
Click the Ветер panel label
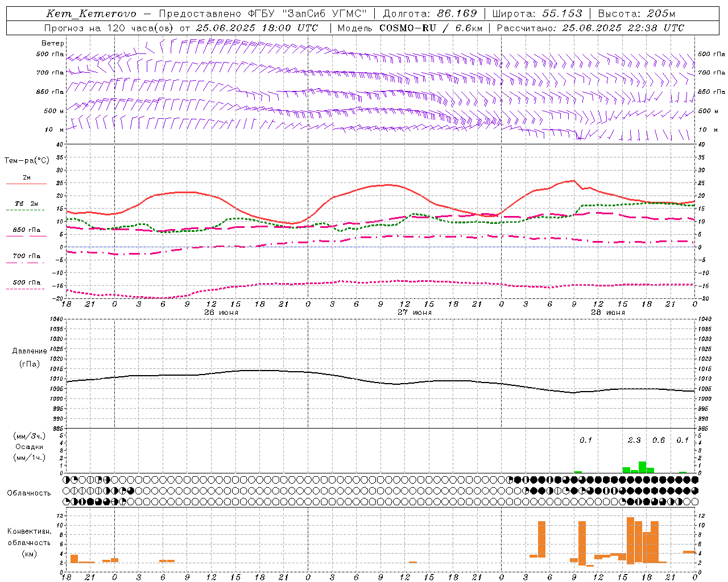pyautogui.click(x=53, y=43)
